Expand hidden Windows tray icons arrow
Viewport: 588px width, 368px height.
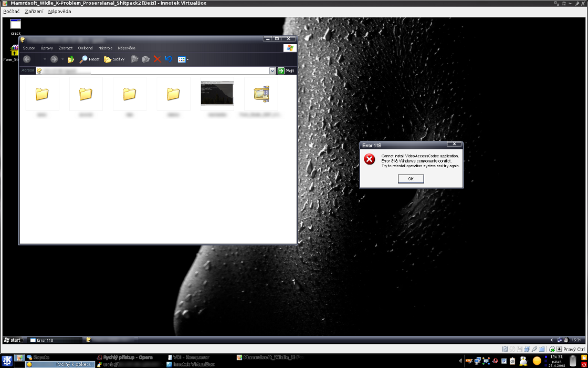pyautogui.click(x=552, y=340)
